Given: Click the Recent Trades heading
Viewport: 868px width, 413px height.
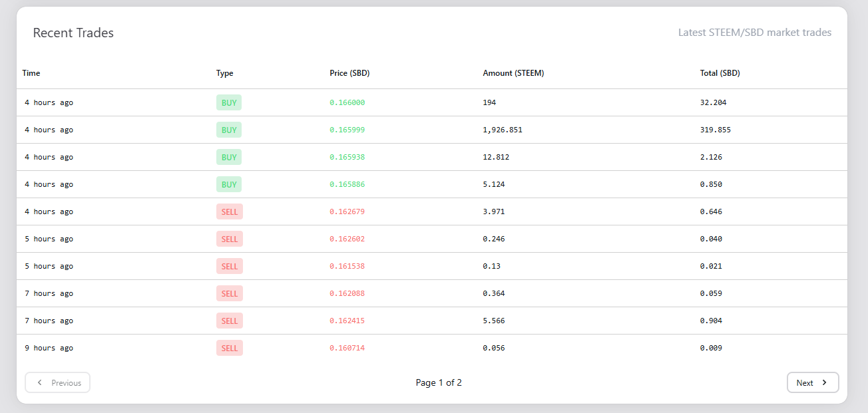Looking at the screenshot, I should click(x=73, y=33).
